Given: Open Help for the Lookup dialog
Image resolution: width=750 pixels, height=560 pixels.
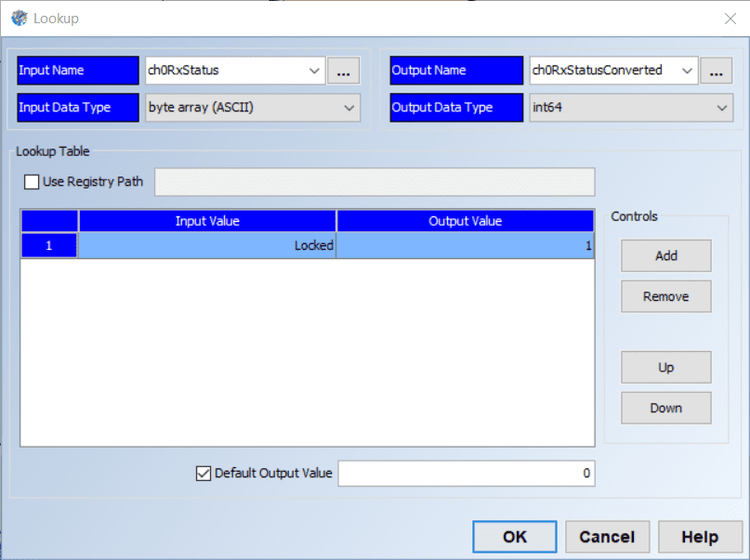Looking at the screenshot, I should (x=700, y=537).
